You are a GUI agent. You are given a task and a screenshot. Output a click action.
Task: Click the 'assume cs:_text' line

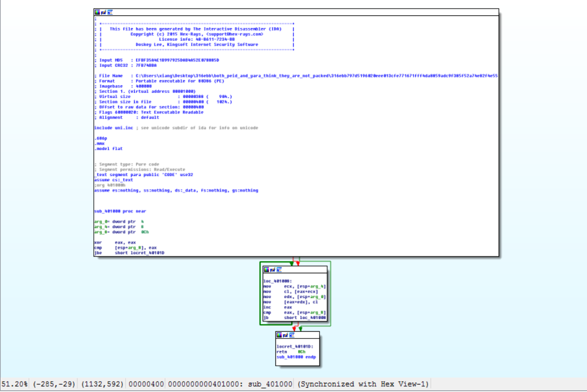[114, 180]
